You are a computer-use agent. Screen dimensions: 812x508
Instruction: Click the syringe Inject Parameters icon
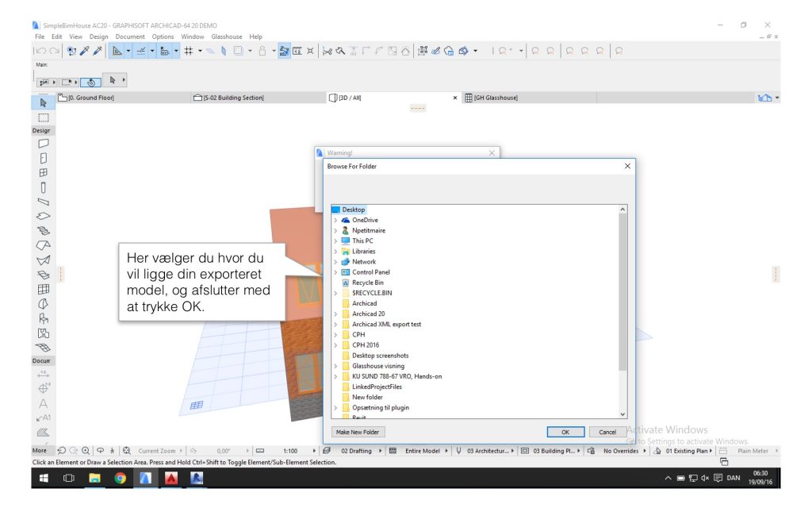[98, 51]
